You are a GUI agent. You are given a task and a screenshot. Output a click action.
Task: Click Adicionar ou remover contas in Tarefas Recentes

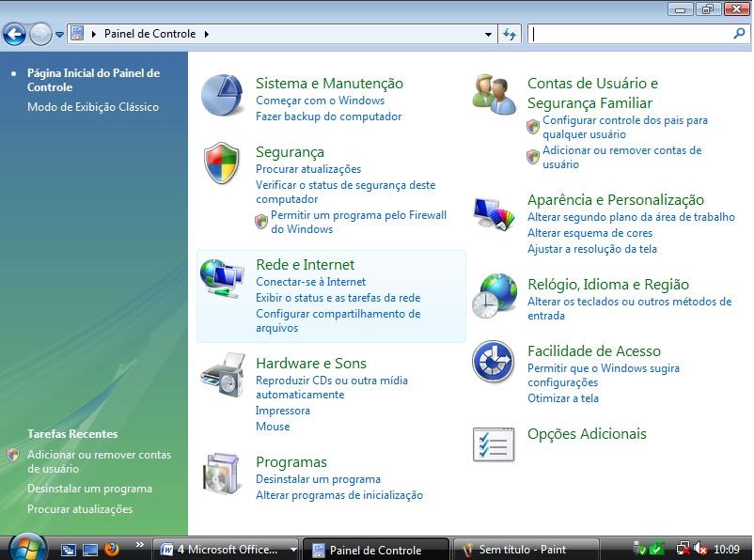pyautogui.click(x=99, y=461)
